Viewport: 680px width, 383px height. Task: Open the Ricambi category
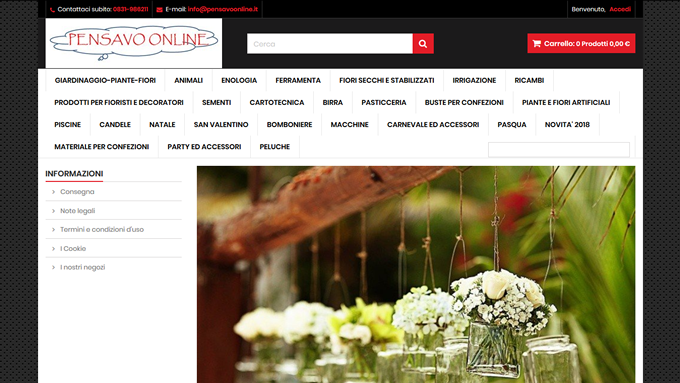tap(529, 80)
